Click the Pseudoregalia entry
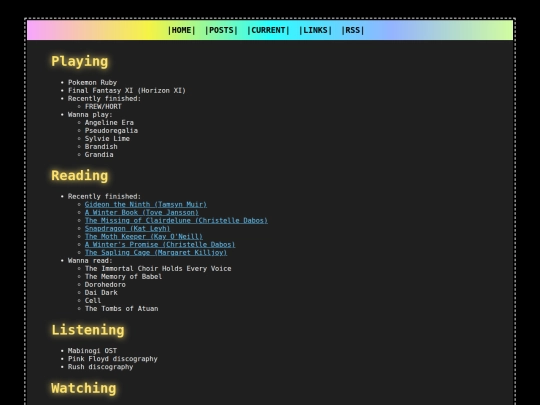Image resolution: width=540 pixels, height=405 pixels. tap(111, 131)
